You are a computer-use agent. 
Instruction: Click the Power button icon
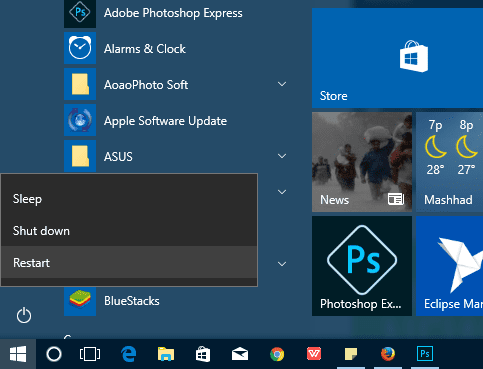pyautogui.click(x=24, y=315)
